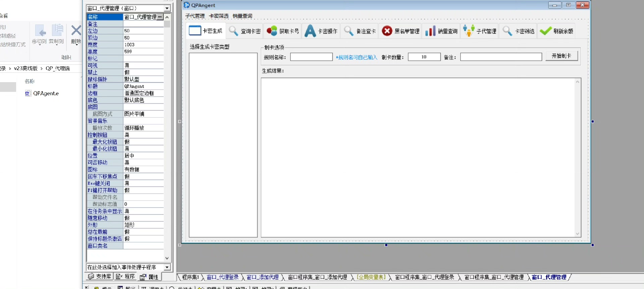Click the QP_代理端 breadcrumb in Explorer

tap(58, 68)
